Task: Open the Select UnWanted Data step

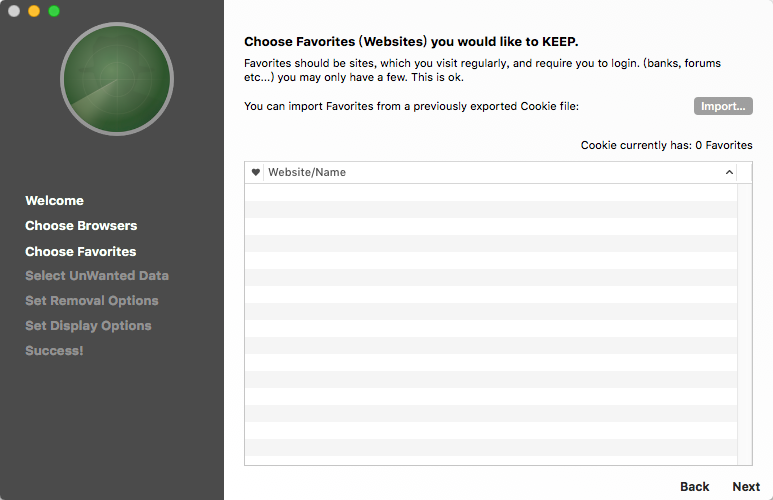Action: 97,276
